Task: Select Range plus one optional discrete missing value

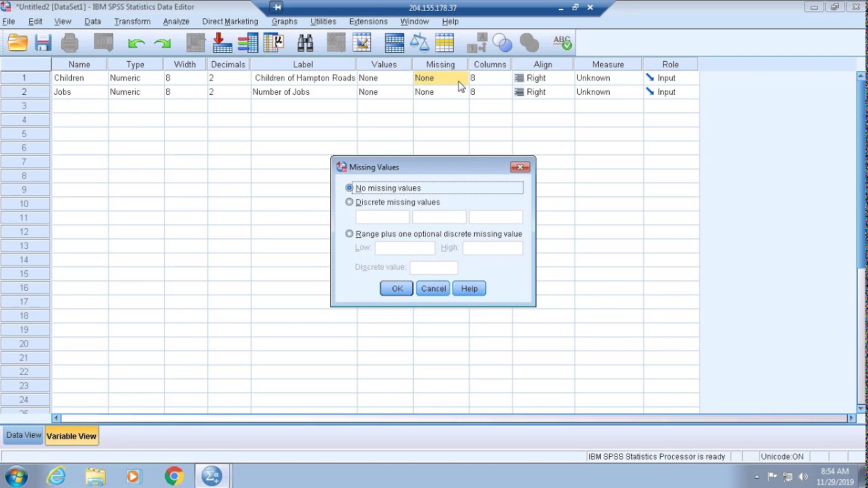Action: (349, 234)
